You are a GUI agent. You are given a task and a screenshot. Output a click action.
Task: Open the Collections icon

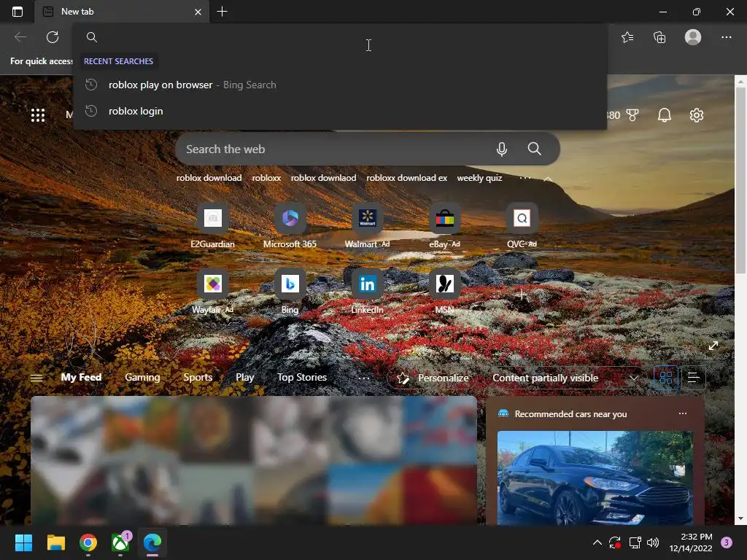[x=659, y=37]
